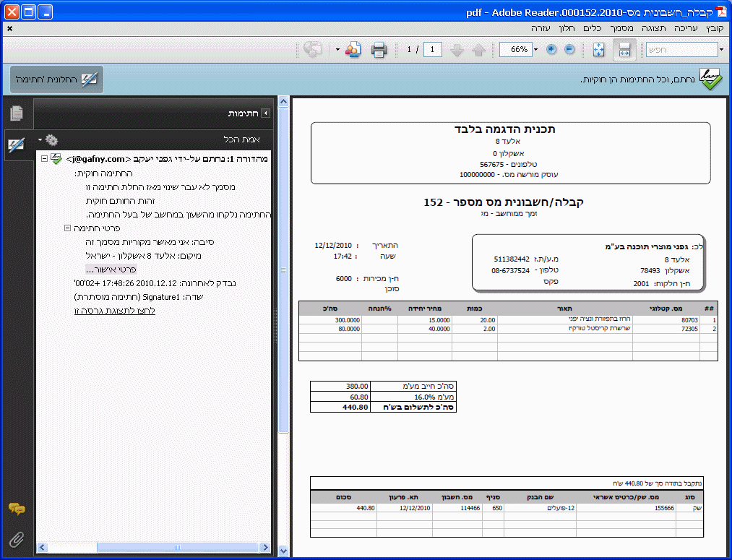This screenshot has height=560, width=732.
Task: Open the 'עזרה' help menu
Action: 541,27
